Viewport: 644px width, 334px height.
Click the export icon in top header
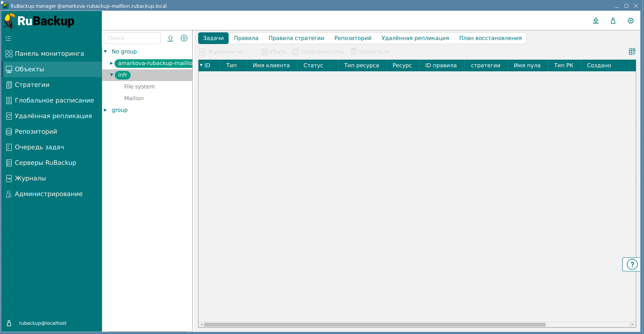click(x=596, y=21)
